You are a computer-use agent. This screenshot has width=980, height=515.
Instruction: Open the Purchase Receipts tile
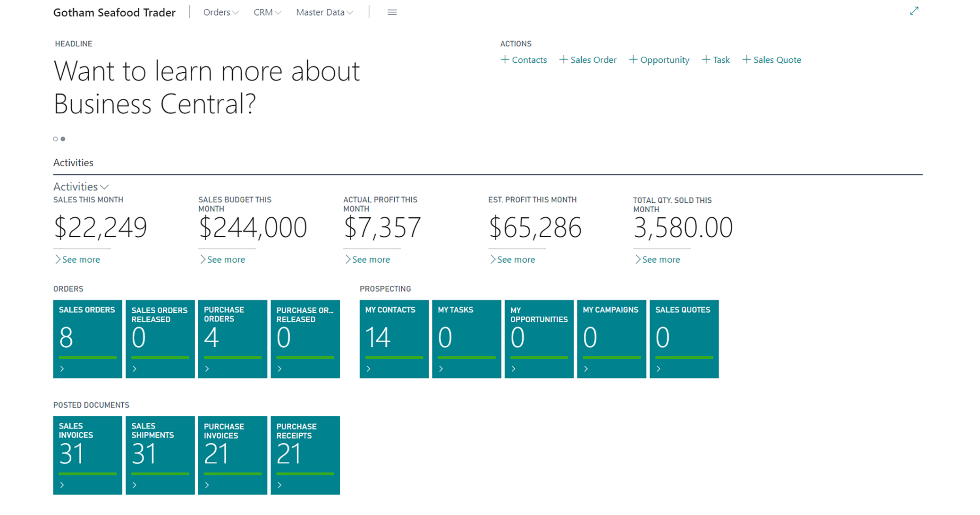(x=305, y=454)
